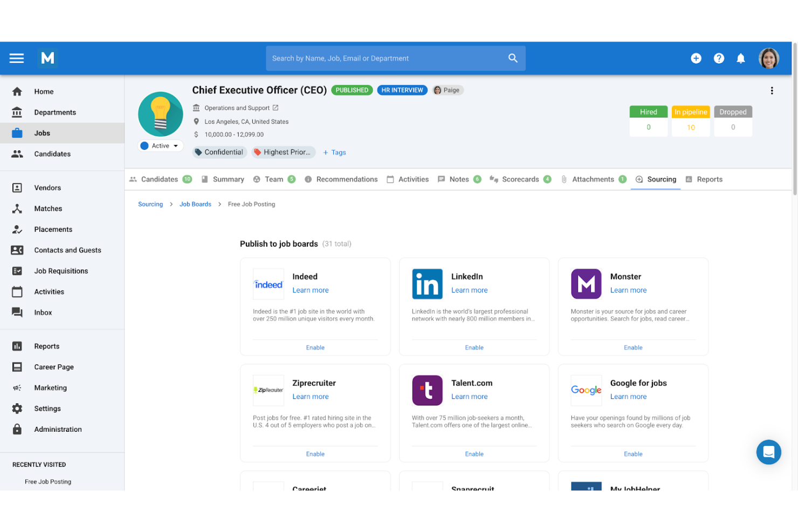The width and height of the screenshot is (798, 532).
Task: Open help question mark icon
Action: point(719,58)
